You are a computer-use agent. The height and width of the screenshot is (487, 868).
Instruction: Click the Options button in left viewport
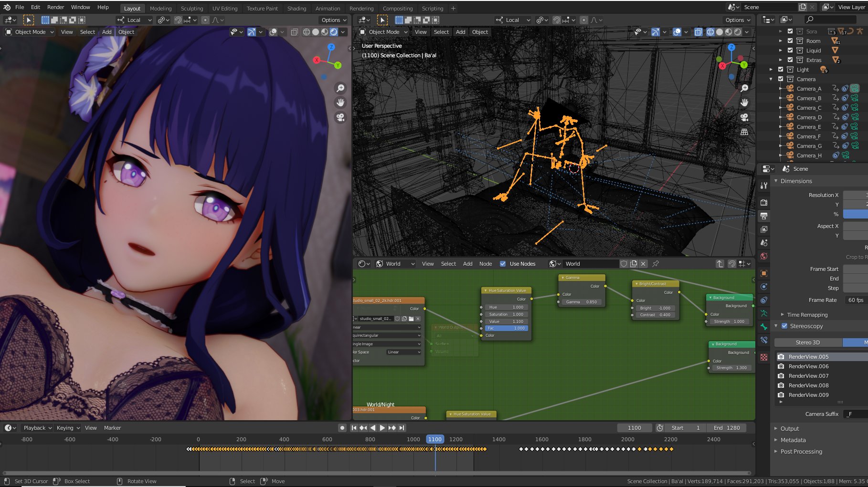tap(333, 20)
